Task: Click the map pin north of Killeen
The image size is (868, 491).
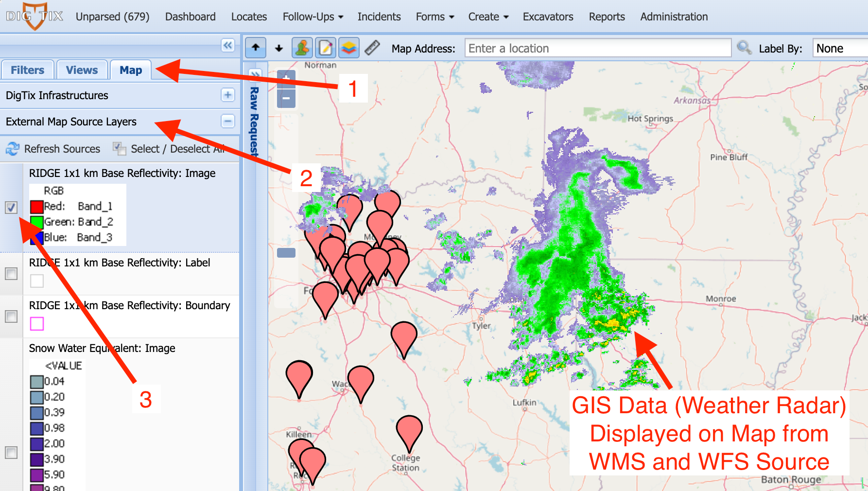Action: tap(299, 380)
